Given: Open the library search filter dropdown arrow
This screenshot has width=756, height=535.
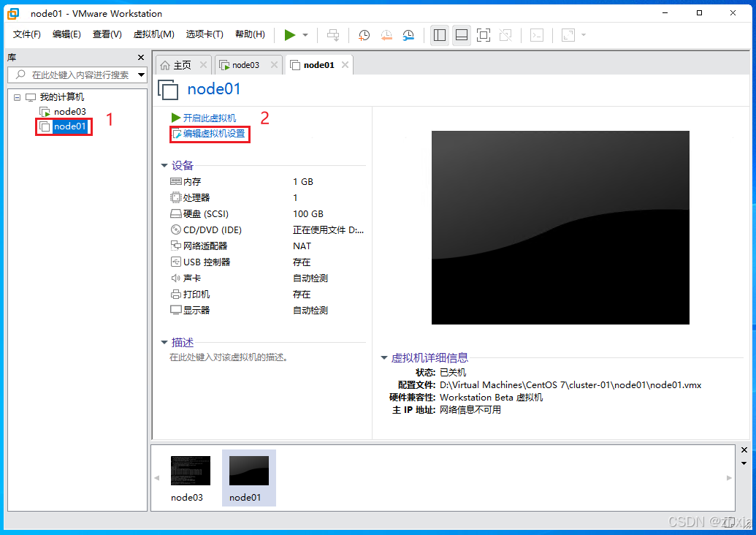Looking at the screenshot, I should [x=141, y=75].
